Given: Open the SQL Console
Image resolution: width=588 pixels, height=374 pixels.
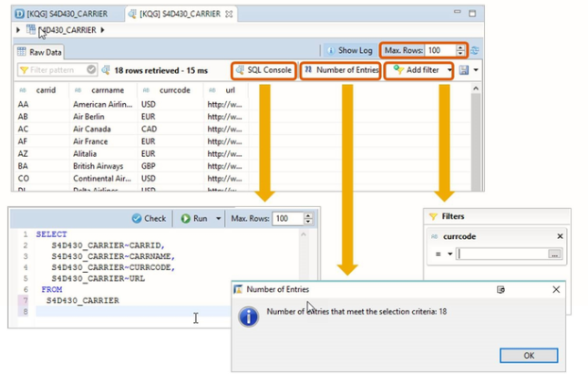Looking at the screenshot, I should tap(263, 69).
